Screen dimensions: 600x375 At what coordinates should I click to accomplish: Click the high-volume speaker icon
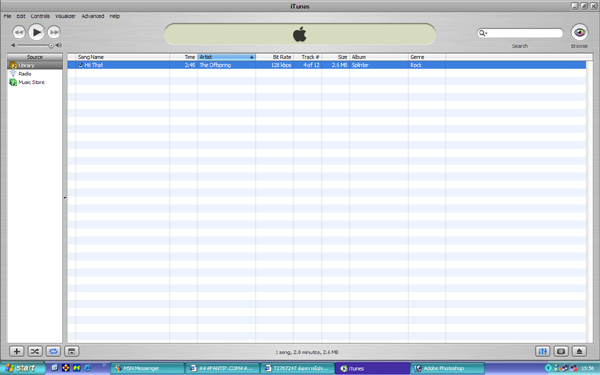59,45
